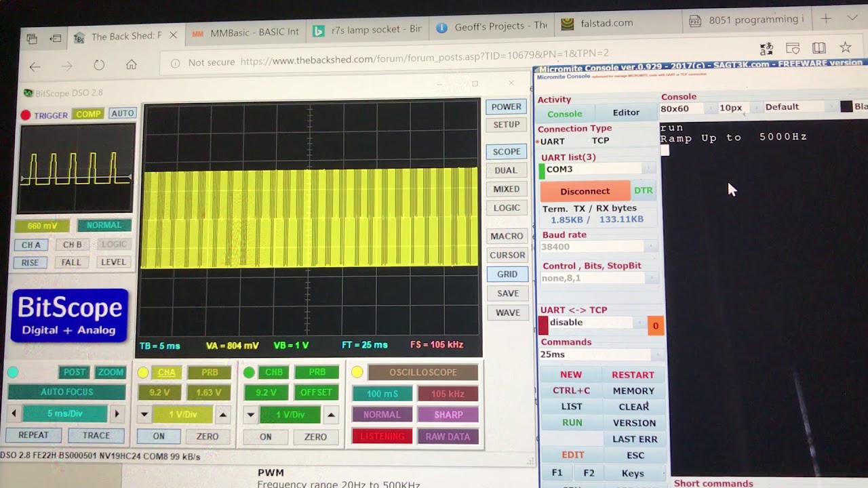Reload the current browser page
Viewport: 868px width, 488px height.
(99, 65)
